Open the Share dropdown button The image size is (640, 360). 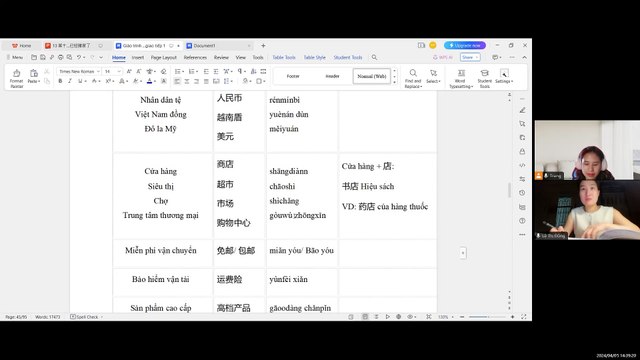470,58
